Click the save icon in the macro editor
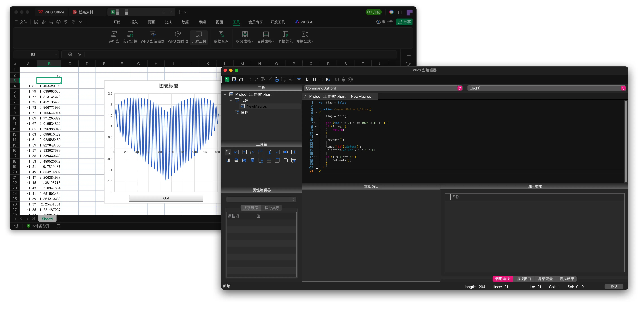 click(x=240, y=79)
